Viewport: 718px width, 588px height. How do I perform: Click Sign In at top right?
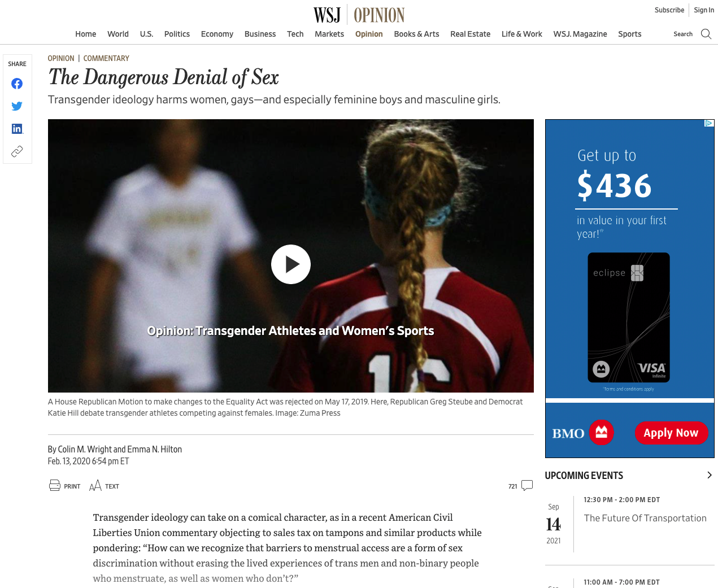(x=704, y=10)
